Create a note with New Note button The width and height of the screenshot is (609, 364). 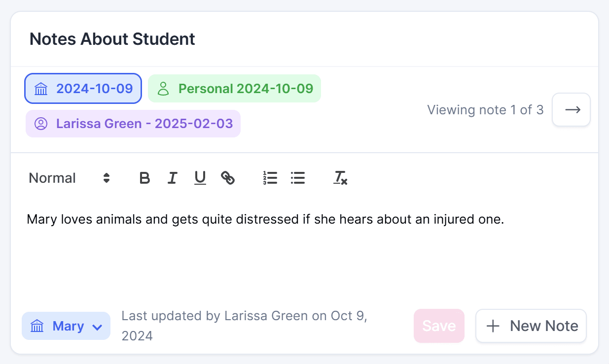point(531,326)
